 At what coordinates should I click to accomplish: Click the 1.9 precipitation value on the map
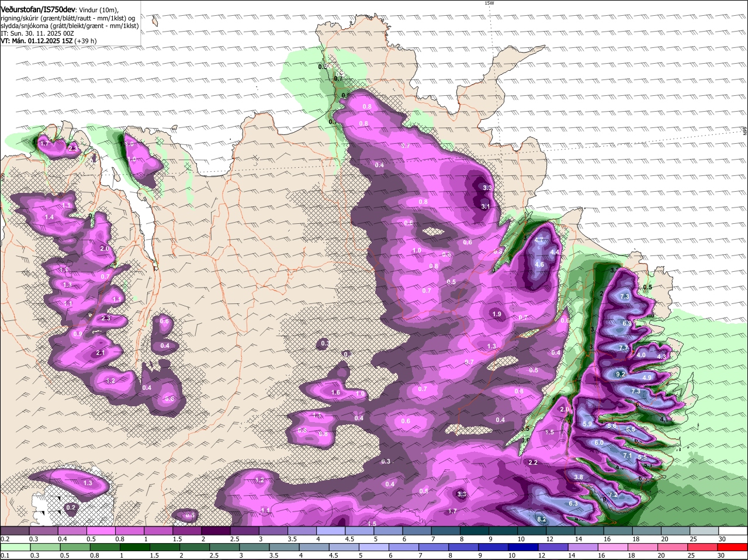tap(497, 314)
